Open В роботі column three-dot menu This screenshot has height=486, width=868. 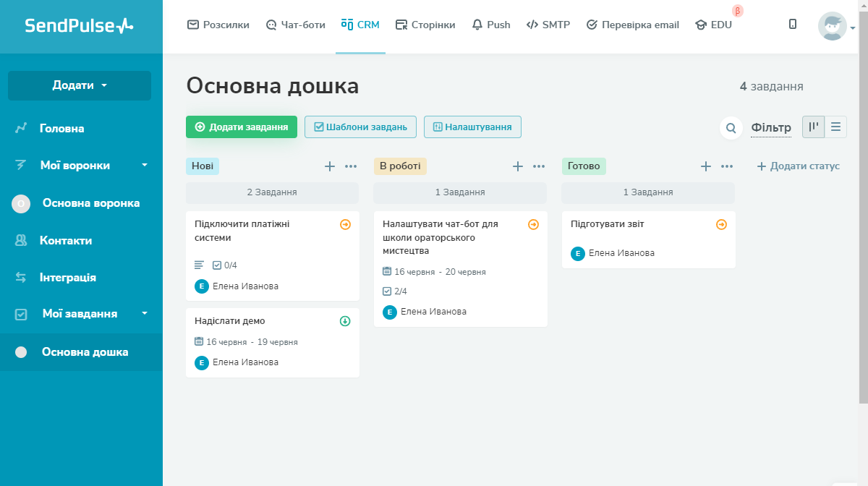click(x=539, y=166)
